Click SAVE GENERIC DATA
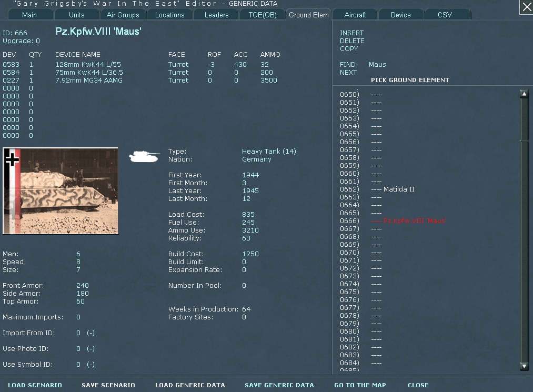Image resolution: width=533 pixels, height=392 pixels. [279, 385]
